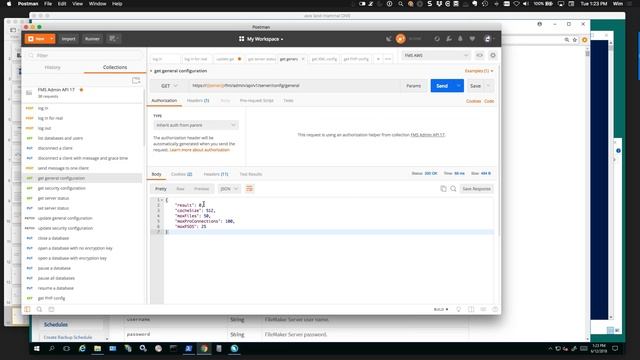Create a new collection via folder-plus icon
640x360 pixels.
(136, 81)
